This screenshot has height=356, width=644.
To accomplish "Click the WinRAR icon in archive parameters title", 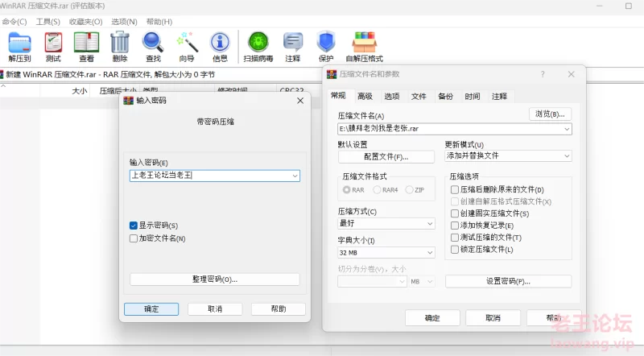I will tap(332, 74).
